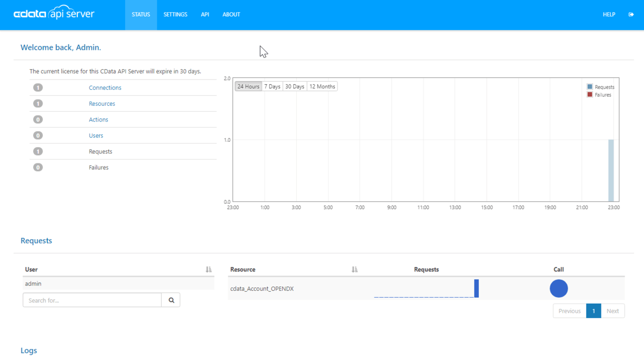
Task: Click the Failures legend color swatch
Action: coord(590,95)
